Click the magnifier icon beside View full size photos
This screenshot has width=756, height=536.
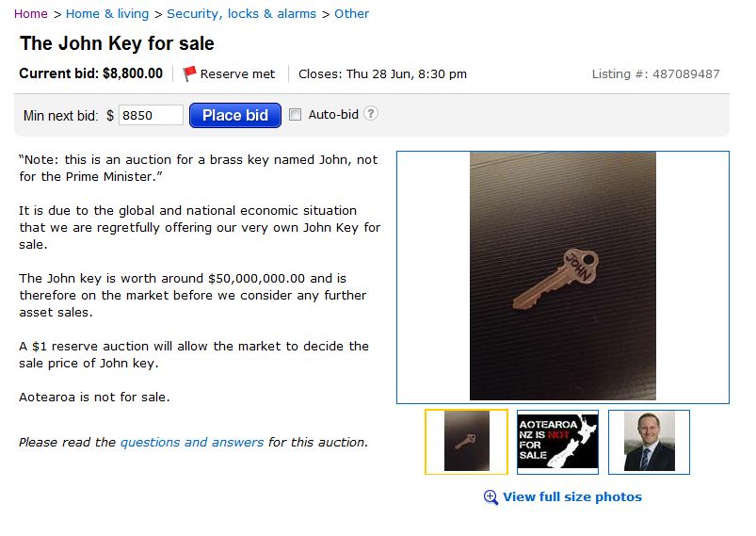coord(491,497)
